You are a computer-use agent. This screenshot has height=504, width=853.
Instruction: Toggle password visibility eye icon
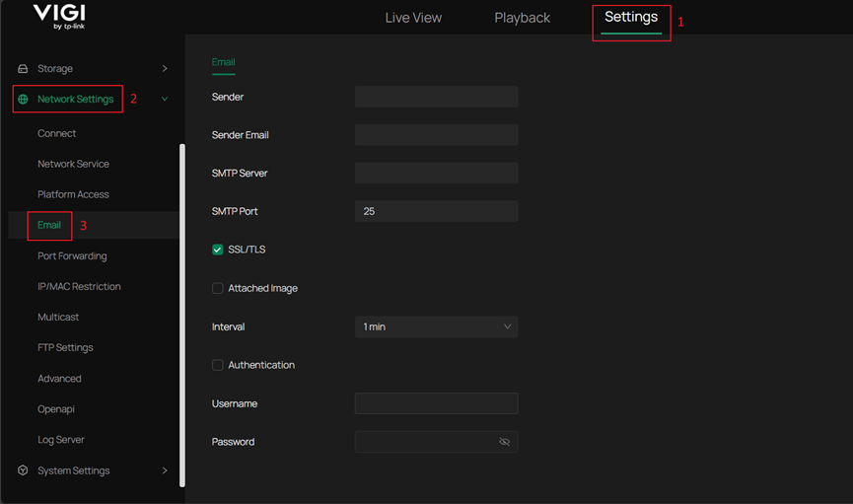click(x=504, y=442)
